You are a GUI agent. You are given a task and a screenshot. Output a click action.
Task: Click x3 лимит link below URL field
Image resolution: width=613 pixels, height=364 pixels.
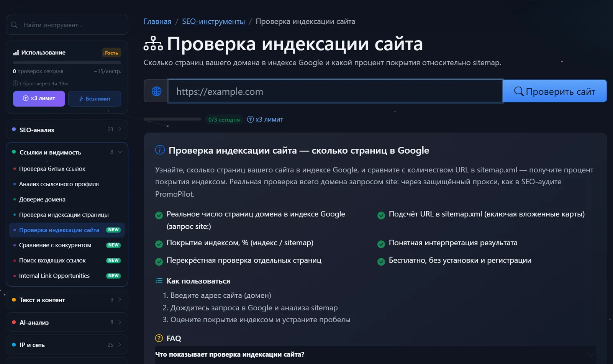[x=265, y=120]
